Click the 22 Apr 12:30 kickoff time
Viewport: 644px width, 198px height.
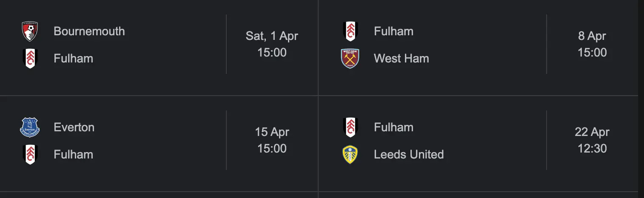click(x=592, y=148)
